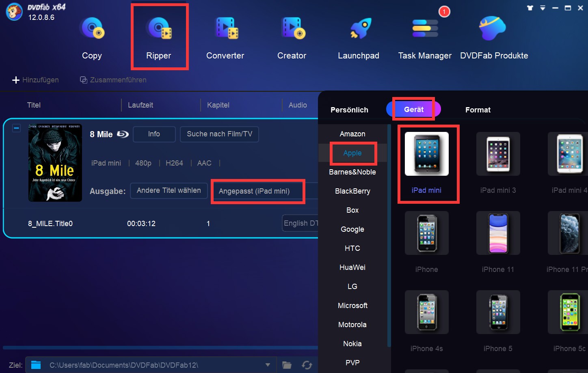The height and width of the screenshot is (373, 588).
Task: Click Suche nach Film/TV
Action: pos(219,134)
